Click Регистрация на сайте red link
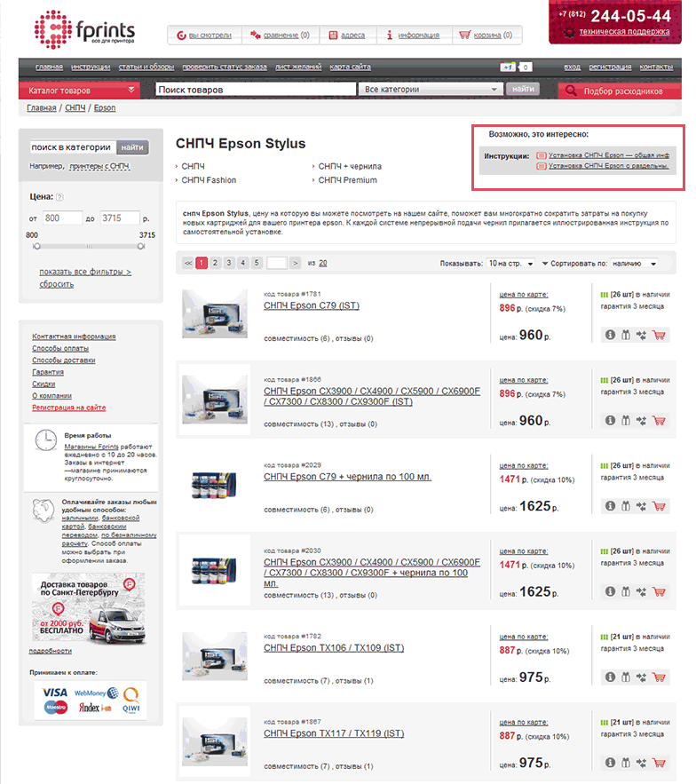 click(69, 408)
